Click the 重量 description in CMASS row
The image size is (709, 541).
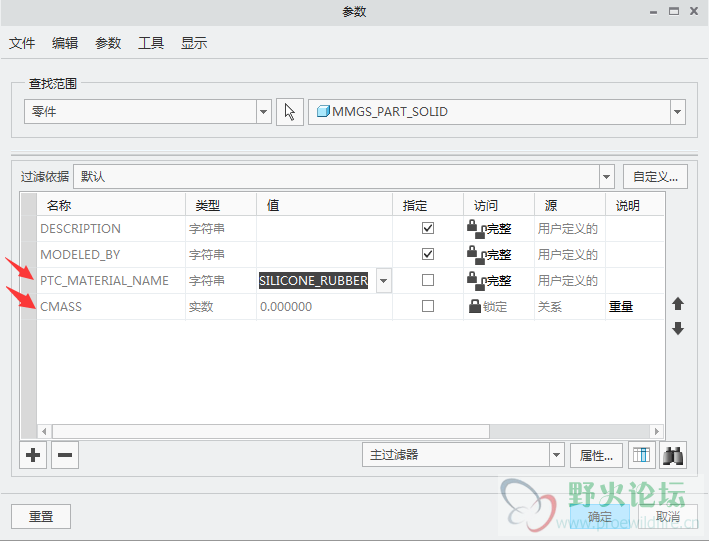tap(621, 307)
